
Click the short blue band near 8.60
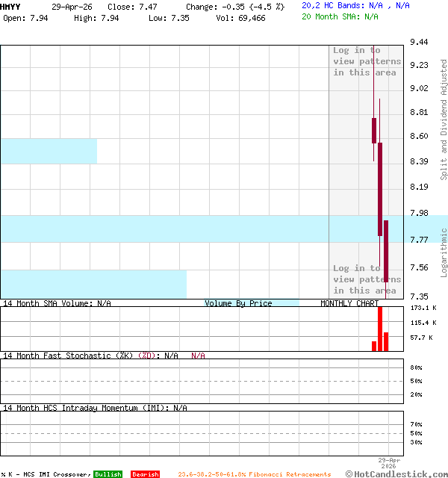tap(49, 151)
